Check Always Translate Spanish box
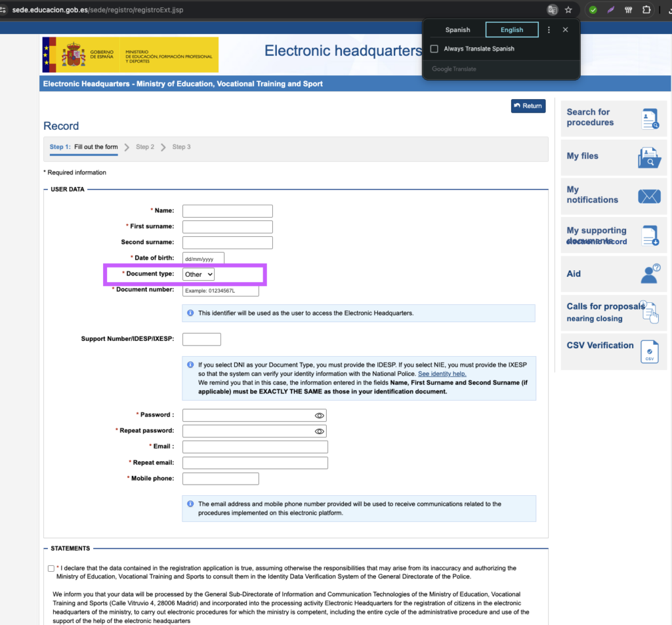Screen dimensions: 672x625 pos(434,49)
